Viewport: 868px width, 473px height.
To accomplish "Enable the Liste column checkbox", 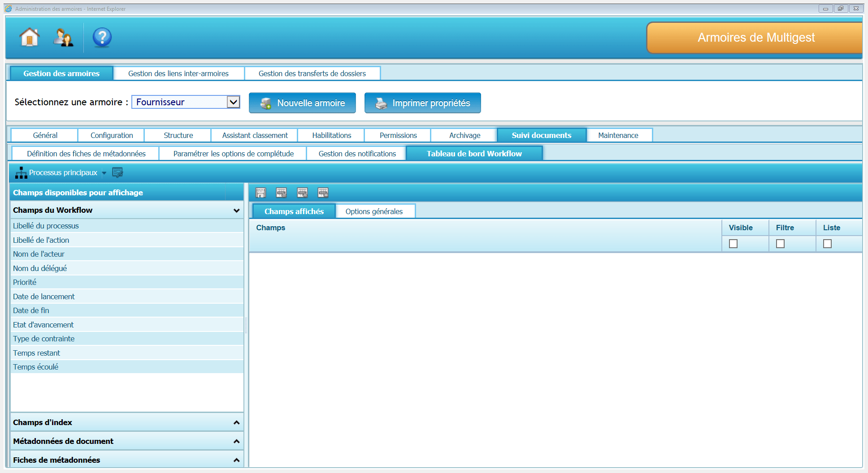I will tap(827, 244).
